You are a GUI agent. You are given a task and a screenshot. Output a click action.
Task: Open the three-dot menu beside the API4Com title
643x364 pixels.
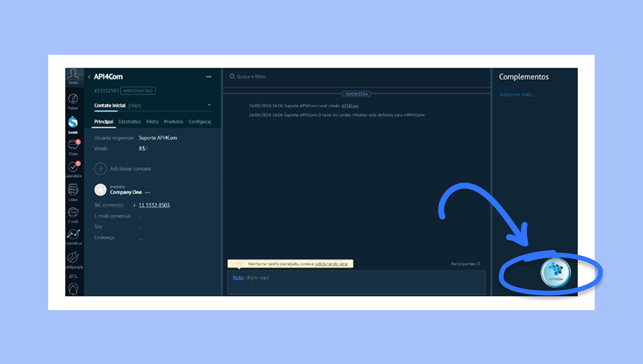tap(209, 77)
